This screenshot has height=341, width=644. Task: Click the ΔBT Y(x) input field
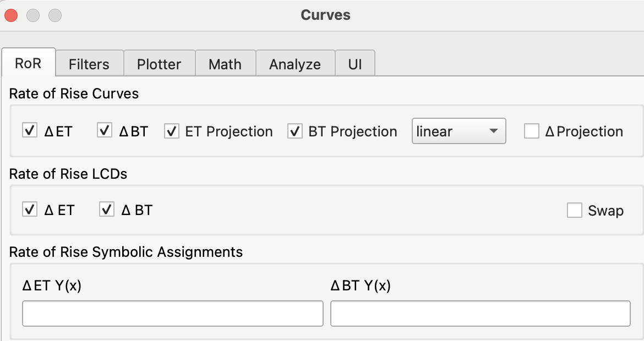point(481,313)
